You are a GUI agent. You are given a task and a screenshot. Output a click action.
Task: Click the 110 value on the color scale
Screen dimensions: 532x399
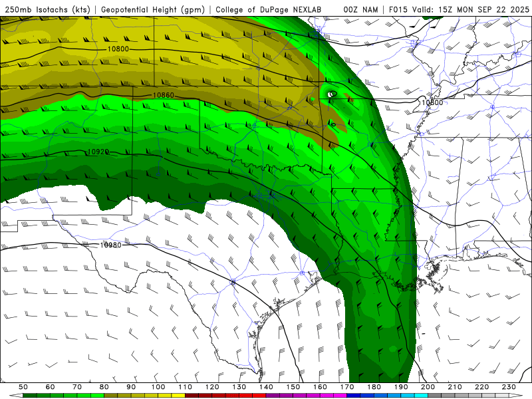click(x=186, y=387)
